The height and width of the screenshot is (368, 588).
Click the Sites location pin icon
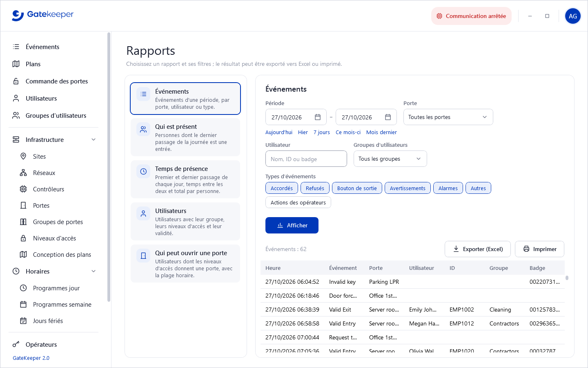[x=23, y=156]
